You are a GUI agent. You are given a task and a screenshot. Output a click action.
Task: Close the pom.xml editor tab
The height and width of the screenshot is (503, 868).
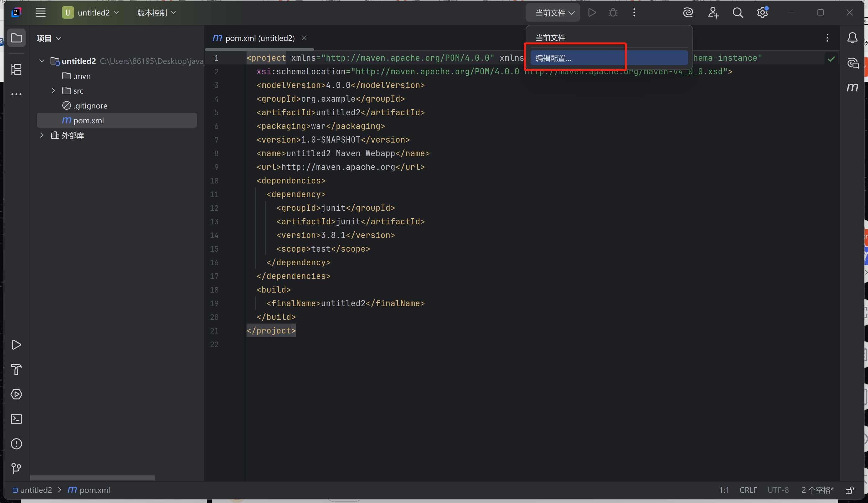[x=304, y=38]
